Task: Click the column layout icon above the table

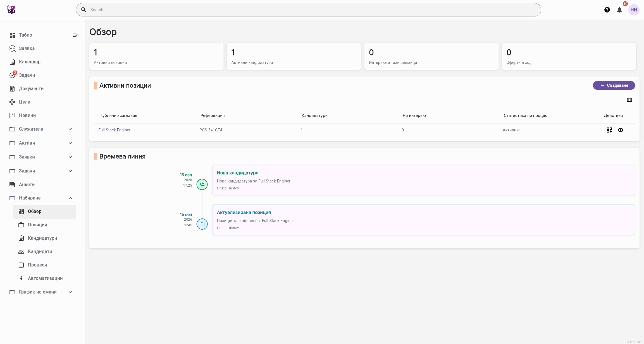Action: pyautogui.click(x=629, y=100)
